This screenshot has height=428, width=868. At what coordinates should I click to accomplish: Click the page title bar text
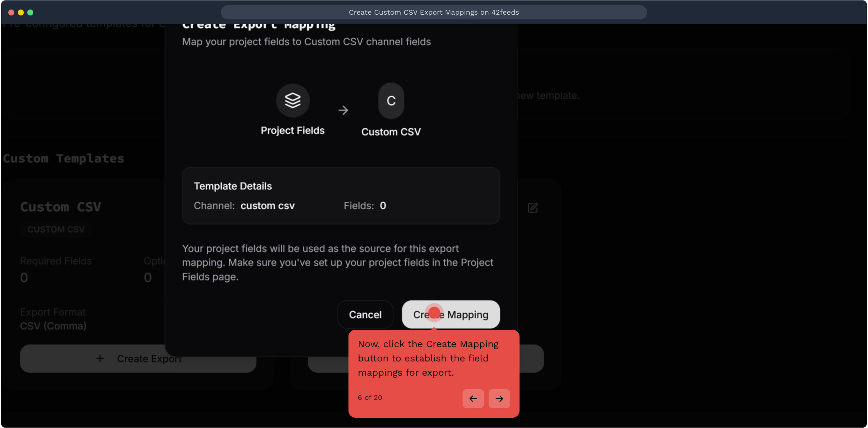[434, 12]
